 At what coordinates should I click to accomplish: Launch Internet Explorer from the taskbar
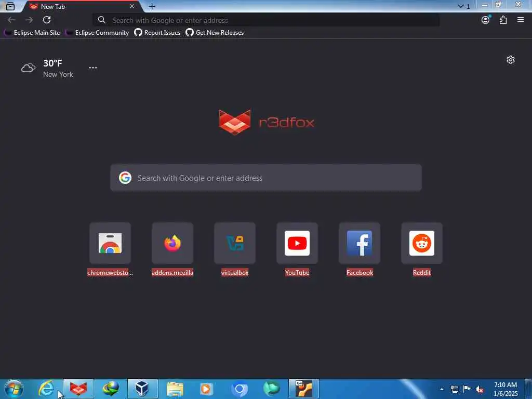(x=46, y=389)
